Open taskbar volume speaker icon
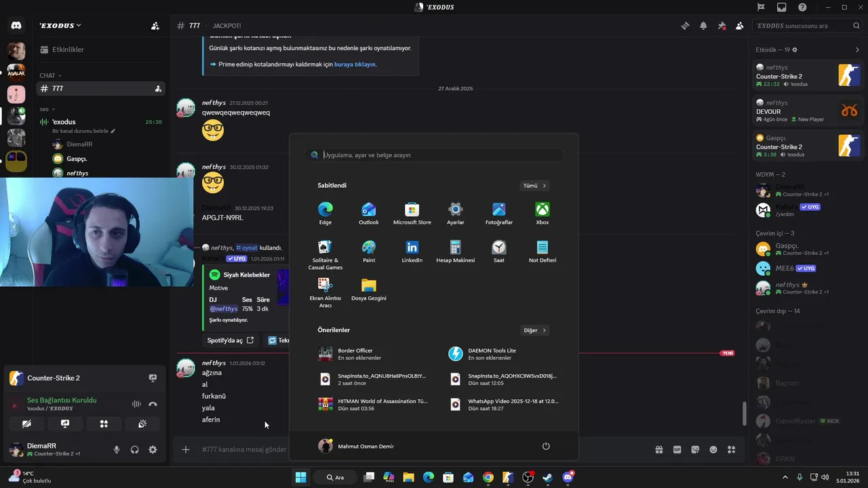 coord(825,477)
